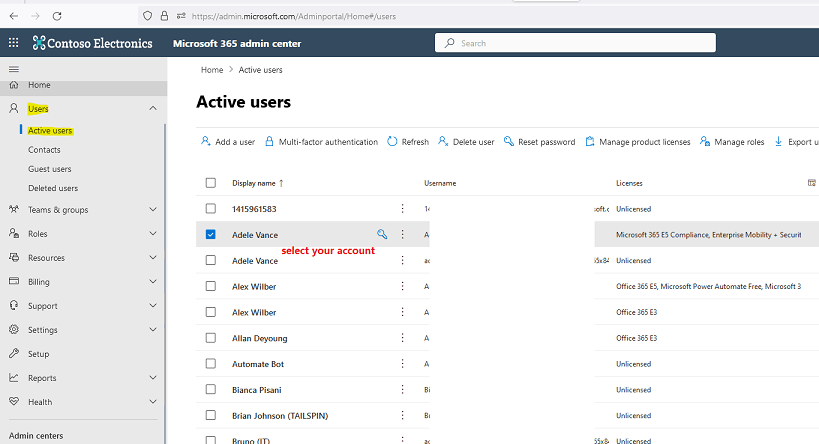Open Allan Deyoung user details
This screenshot has width=819, height=444.
pyautogui.click(x=260, y=338)
